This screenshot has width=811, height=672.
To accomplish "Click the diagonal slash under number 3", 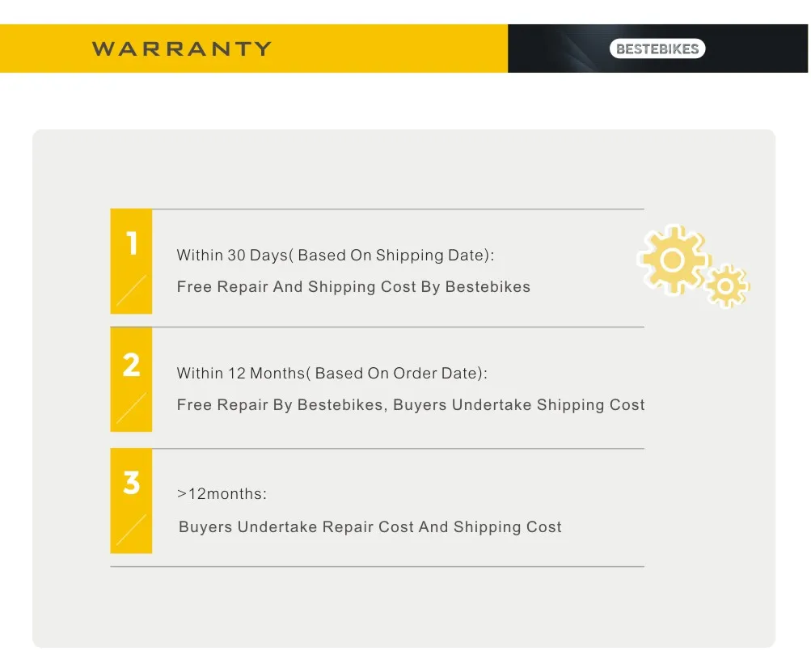I will (131, 530).
